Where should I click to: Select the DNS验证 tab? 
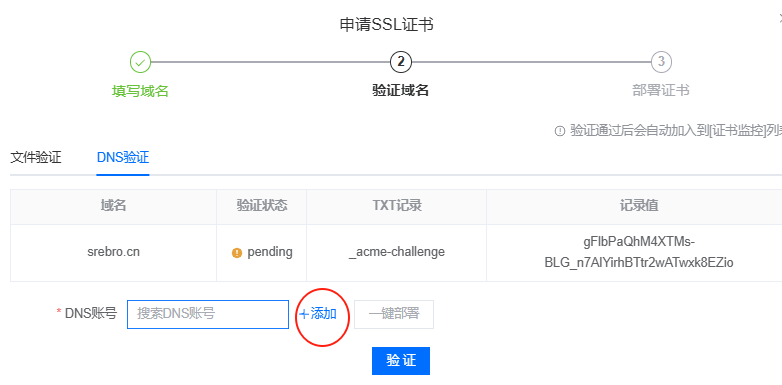click(123, 158)
